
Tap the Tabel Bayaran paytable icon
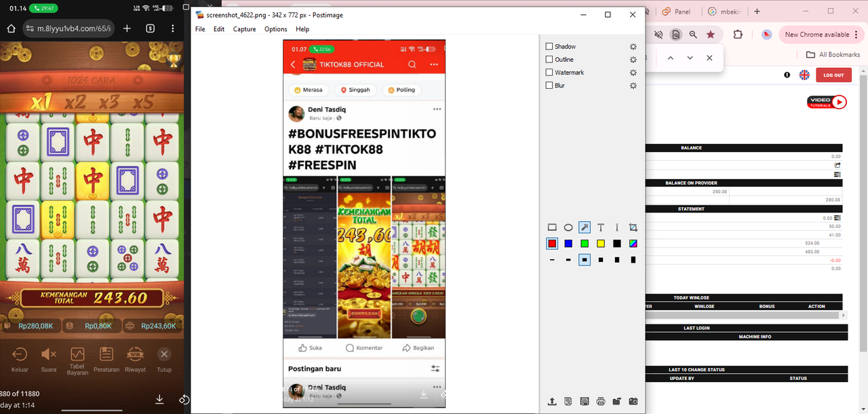(x=77, y=354)
